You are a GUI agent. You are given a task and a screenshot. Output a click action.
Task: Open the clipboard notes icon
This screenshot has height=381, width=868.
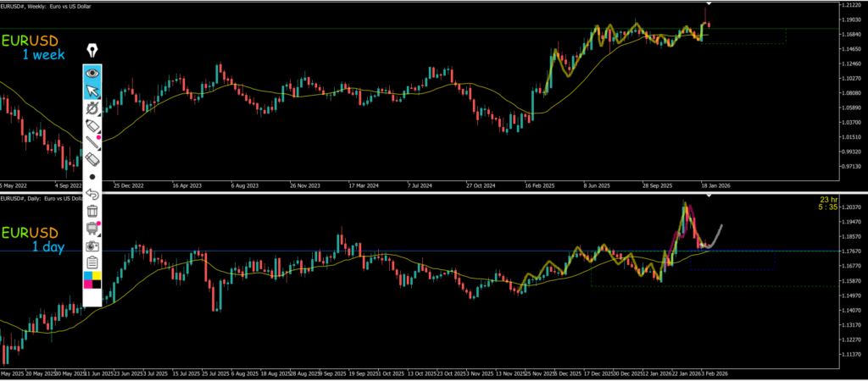point(92,262)
